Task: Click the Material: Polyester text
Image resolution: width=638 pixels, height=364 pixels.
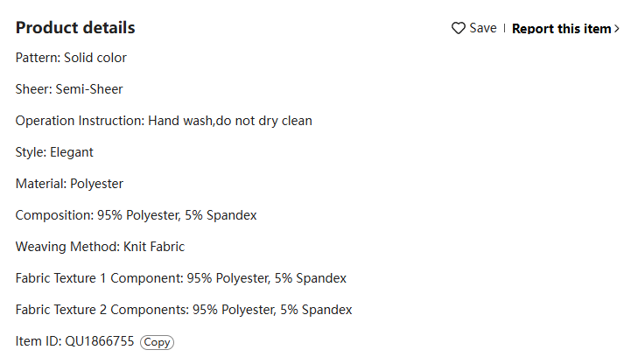Action: click(x=69, y=184)
